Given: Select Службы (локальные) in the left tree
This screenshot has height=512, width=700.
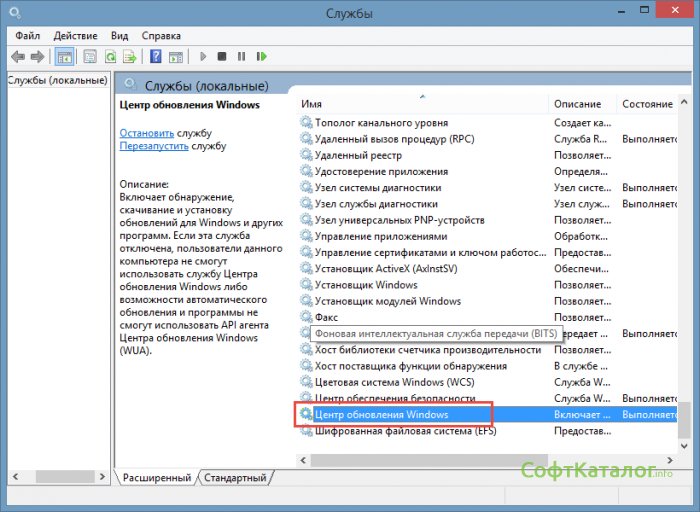Looking at the screenshot, I should pyautogui.click(x=56, y=80).
